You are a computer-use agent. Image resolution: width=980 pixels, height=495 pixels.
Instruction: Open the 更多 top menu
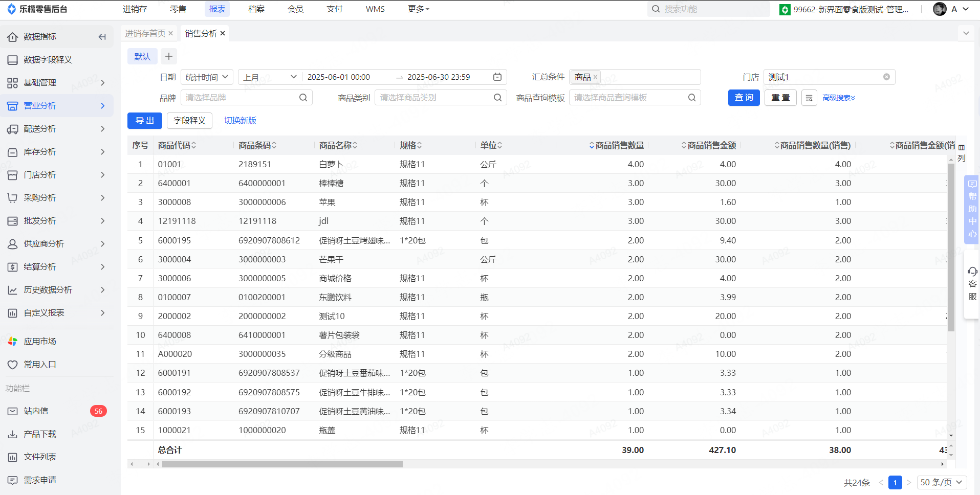pyautogui.click(x=419, y=9)
